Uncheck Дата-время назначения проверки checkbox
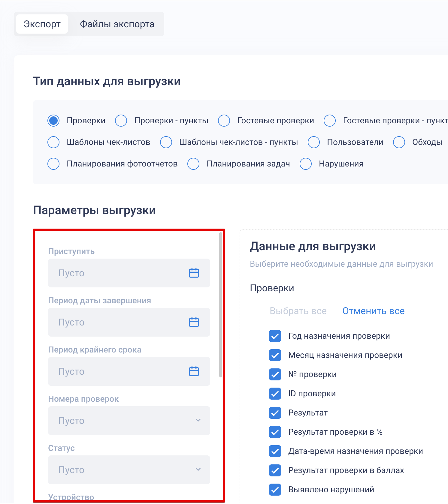448x504 pixels. click(275, 451)
